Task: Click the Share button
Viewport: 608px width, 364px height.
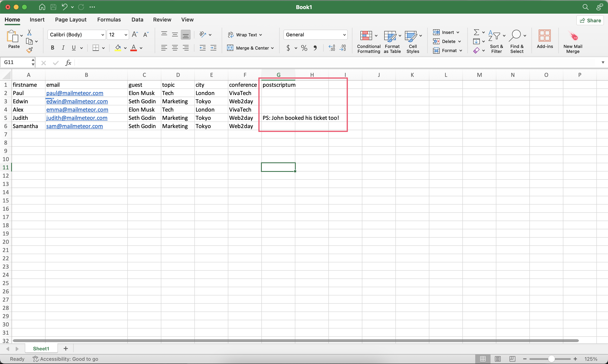Action: [590, 20]
